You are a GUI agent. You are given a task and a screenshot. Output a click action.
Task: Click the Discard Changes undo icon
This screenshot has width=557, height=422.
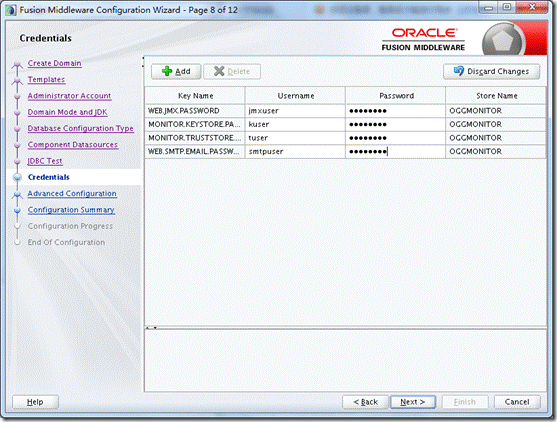point(459,71)
